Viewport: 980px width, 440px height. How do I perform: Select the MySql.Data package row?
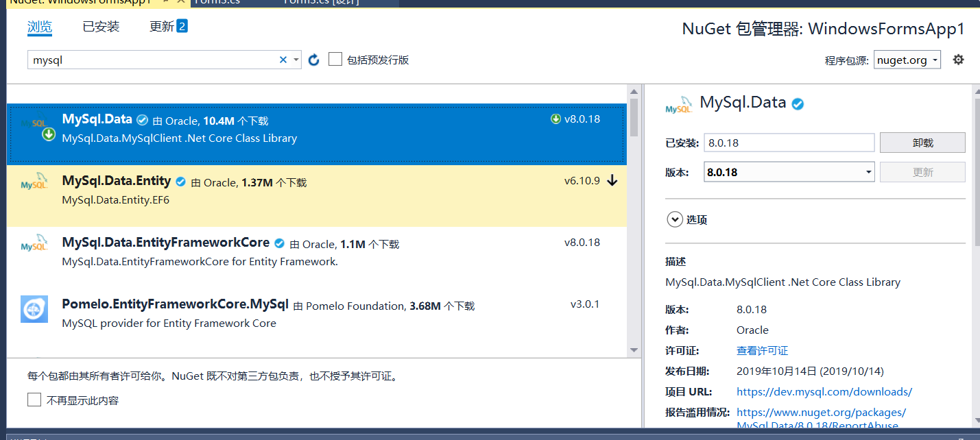coord(316,134)
